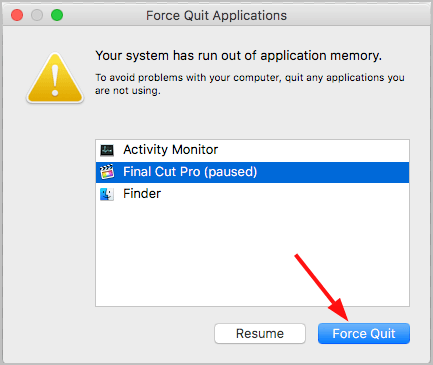Click the grayed-out minimize window button
Screen dimensions: 433x365
tap(37, 15)
